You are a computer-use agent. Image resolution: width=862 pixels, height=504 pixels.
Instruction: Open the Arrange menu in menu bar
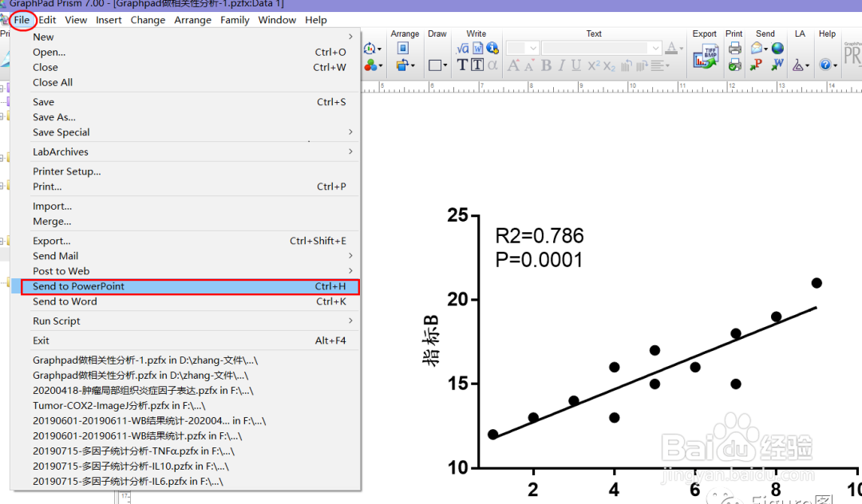(x=193, y=20)
